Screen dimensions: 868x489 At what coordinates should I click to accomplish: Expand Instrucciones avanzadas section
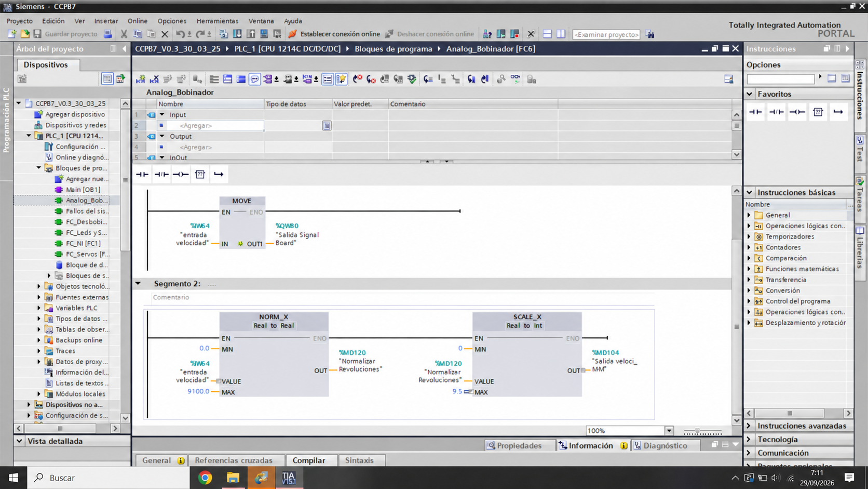[x=749, y=426]
